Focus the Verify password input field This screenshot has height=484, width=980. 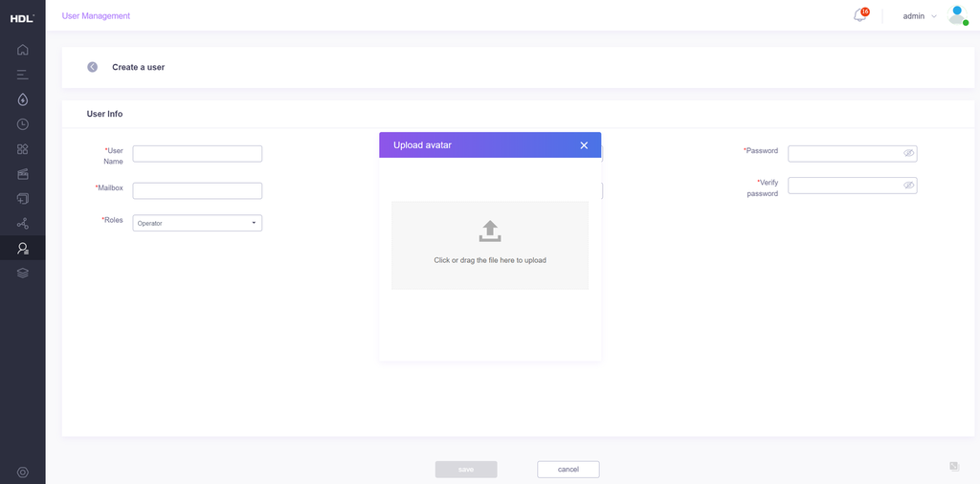[x=852, y=186]
